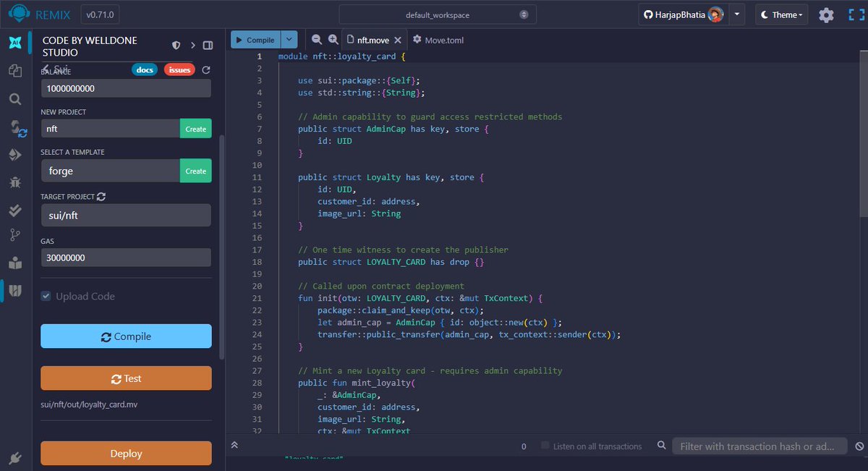868x471 pixels.
Task: Click the side panel vertical scrollbar
Action: [x=222, y=246]
